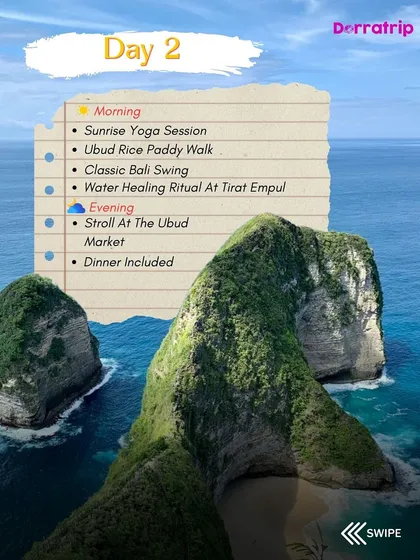
Task: Click the Sunrise Yoga Session item
Action: [145, 131]
